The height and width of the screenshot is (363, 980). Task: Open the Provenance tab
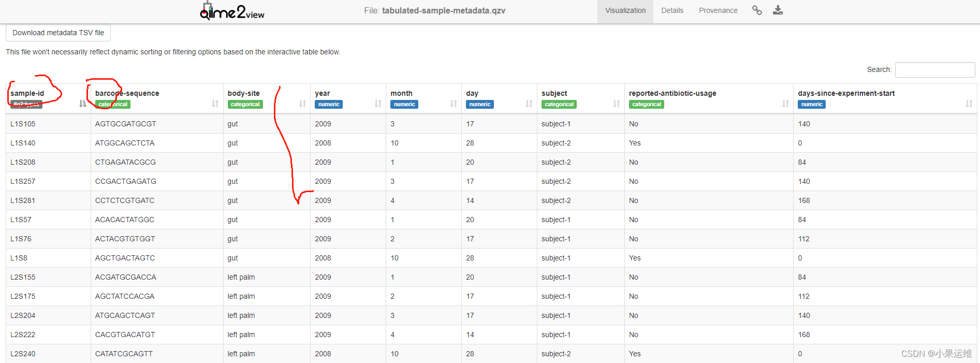tap(718, 10)
